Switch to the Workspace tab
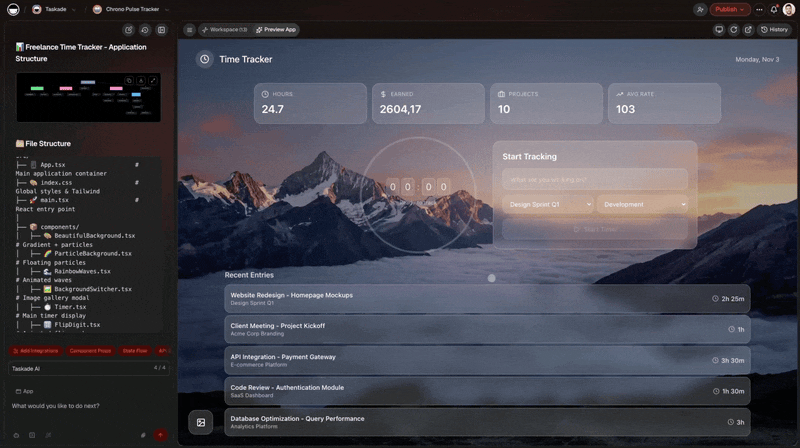This screenshot has height=448, width=800. [224, 30]
